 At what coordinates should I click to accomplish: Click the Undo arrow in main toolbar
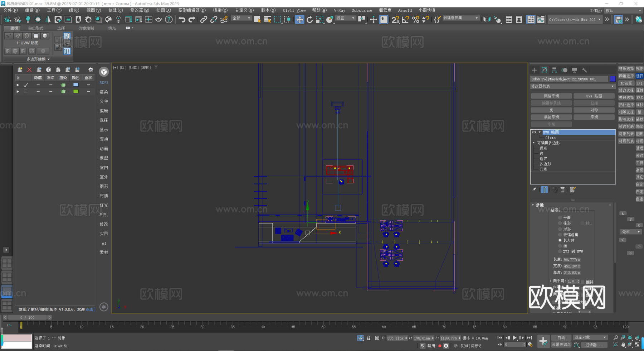182,19
